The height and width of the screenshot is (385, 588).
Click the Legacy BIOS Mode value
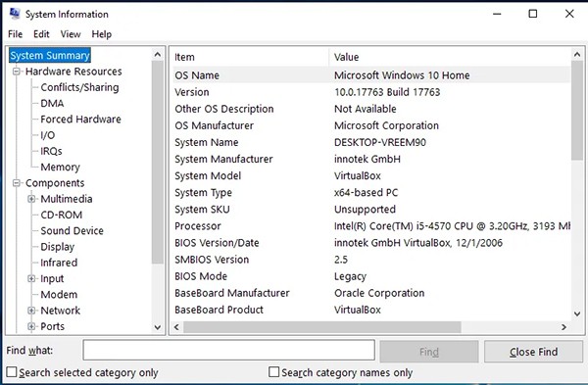coord(350,276)
